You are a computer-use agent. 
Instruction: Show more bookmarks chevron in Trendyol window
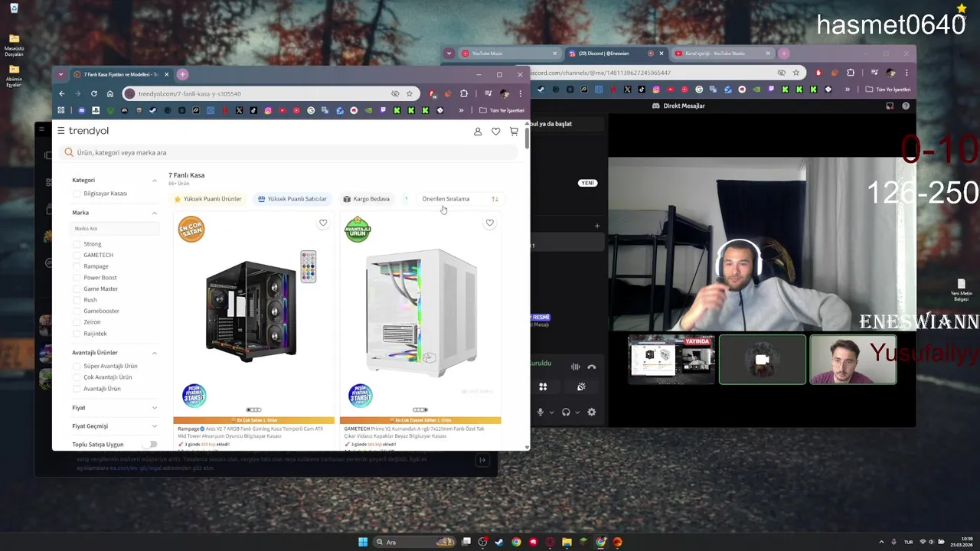pyautogui.click(x=461, y=110)
